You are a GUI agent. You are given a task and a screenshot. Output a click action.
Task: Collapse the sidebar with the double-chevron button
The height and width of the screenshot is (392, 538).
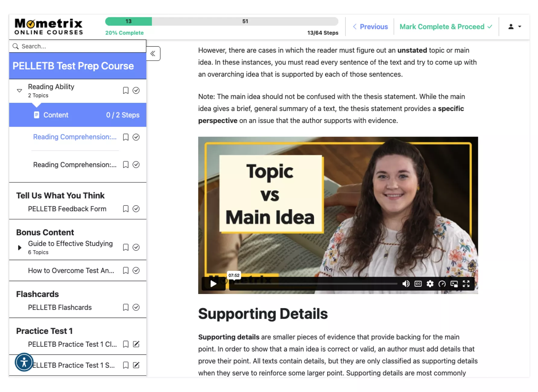tap(153, 54)
